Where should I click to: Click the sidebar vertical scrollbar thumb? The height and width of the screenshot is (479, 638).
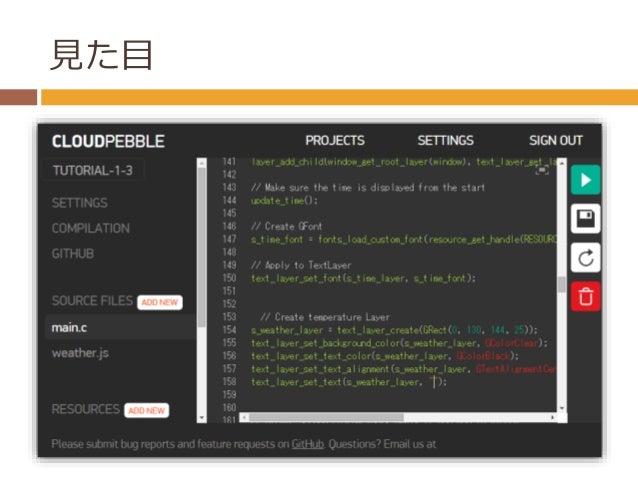pyautogui.click(x=201, y=247)
